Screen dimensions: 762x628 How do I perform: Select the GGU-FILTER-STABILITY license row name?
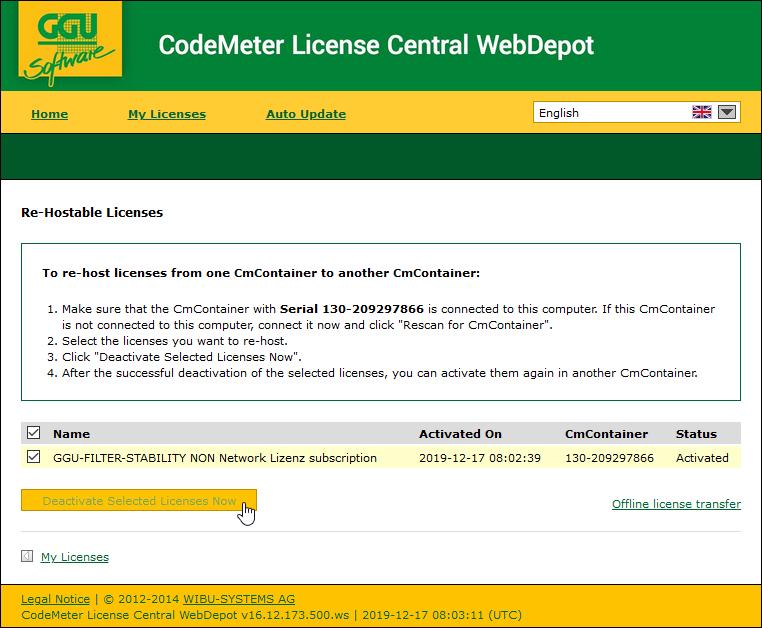pyautogui.click(x=215, y=458)
